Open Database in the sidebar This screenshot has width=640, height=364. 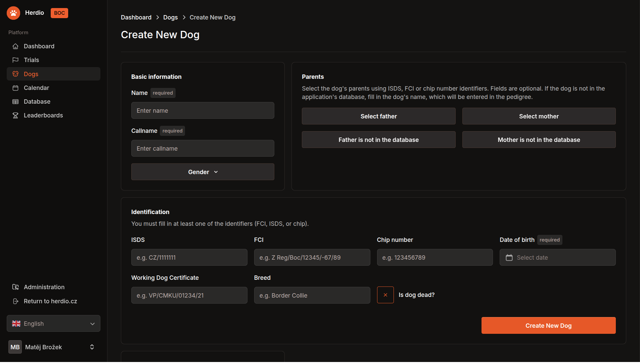pyautogui.click(x=54, y=102)
